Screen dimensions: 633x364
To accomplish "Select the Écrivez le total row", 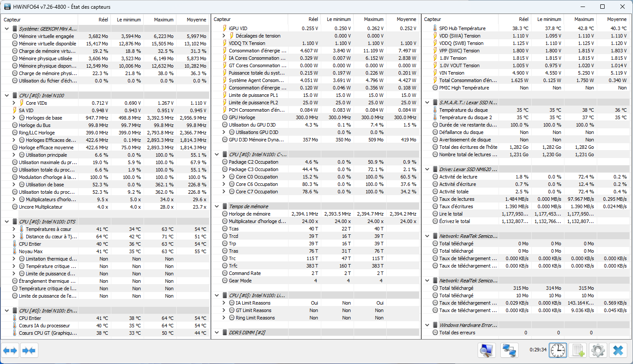I will point(526,221).
